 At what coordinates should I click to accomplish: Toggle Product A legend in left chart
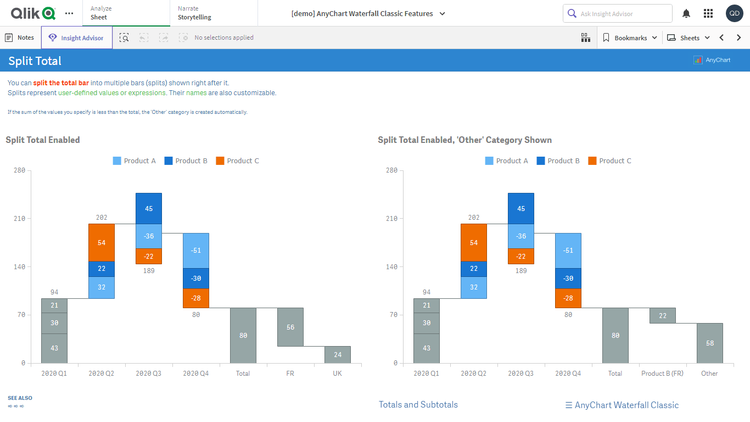coord(135,161)
